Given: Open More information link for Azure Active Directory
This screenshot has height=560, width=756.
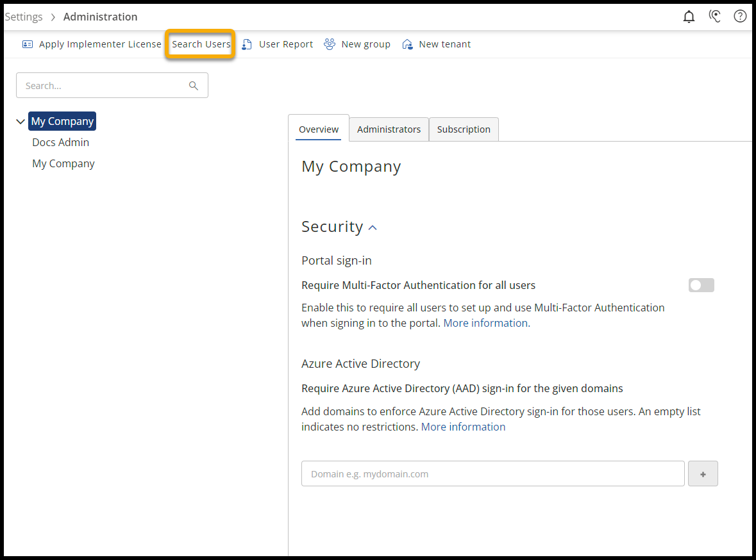Looking at the screenshot, I should [x=463, y=427].
